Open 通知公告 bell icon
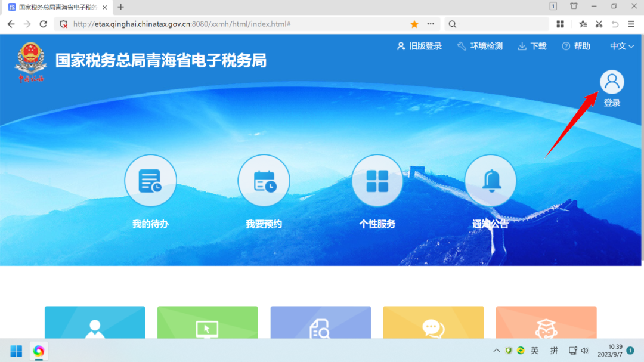 490,180
